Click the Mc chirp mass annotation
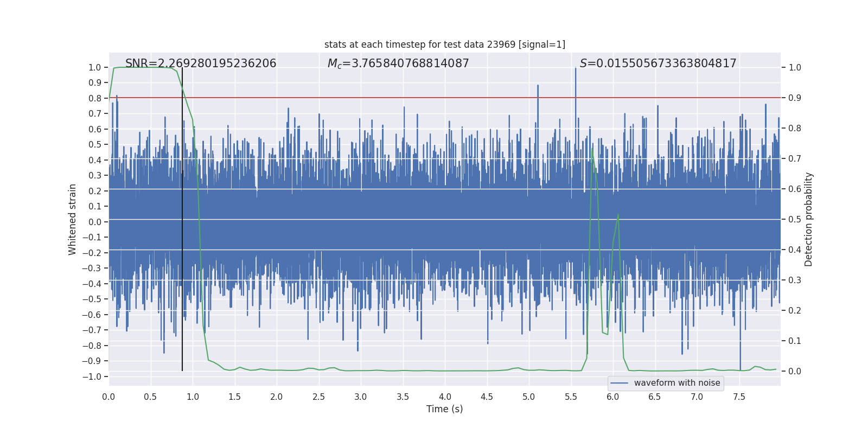The height and width of the screenshot is (434, 868). point(398,63)
